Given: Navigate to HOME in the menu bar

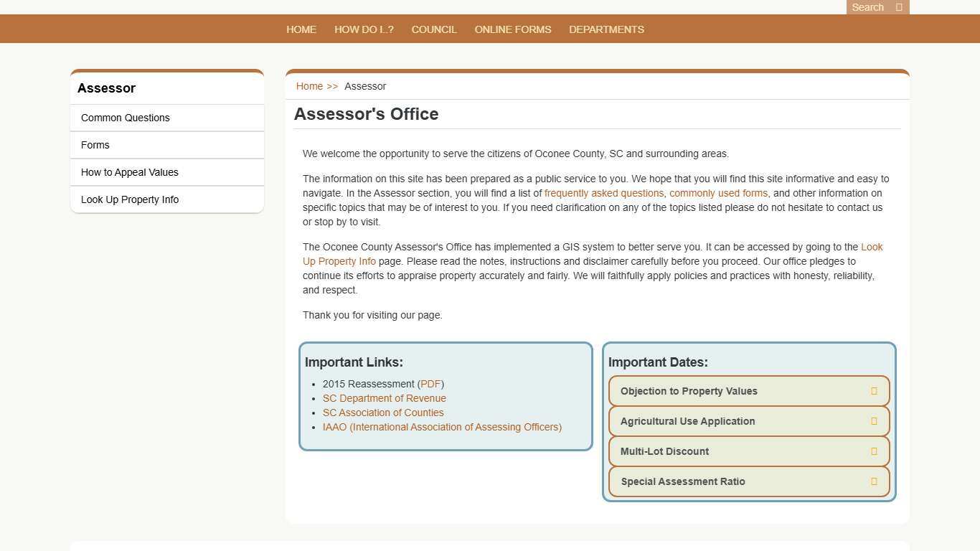Looking at the screenshot, I should tap(301, 29).
